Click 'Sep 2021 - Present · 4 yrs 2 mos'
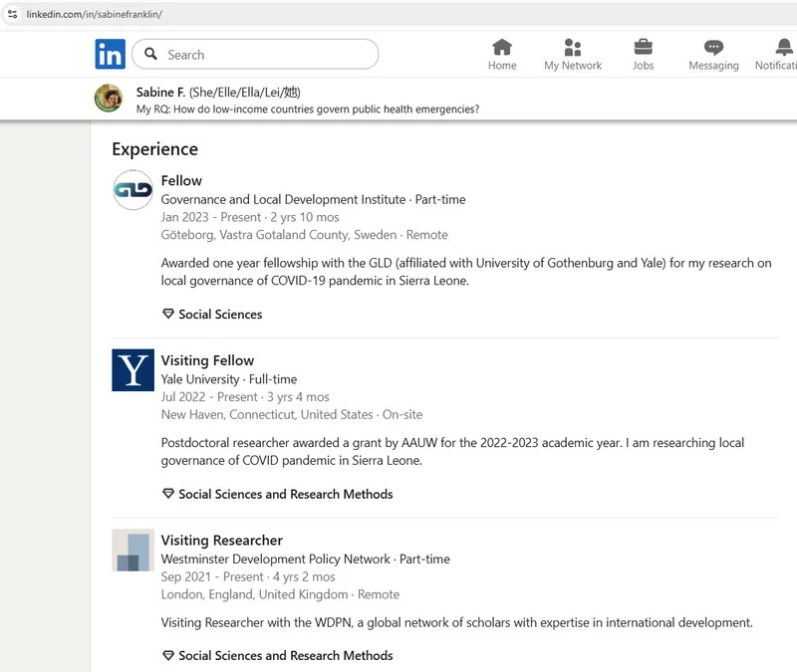This screenshot has width=797, height=672. click(248, 576)
